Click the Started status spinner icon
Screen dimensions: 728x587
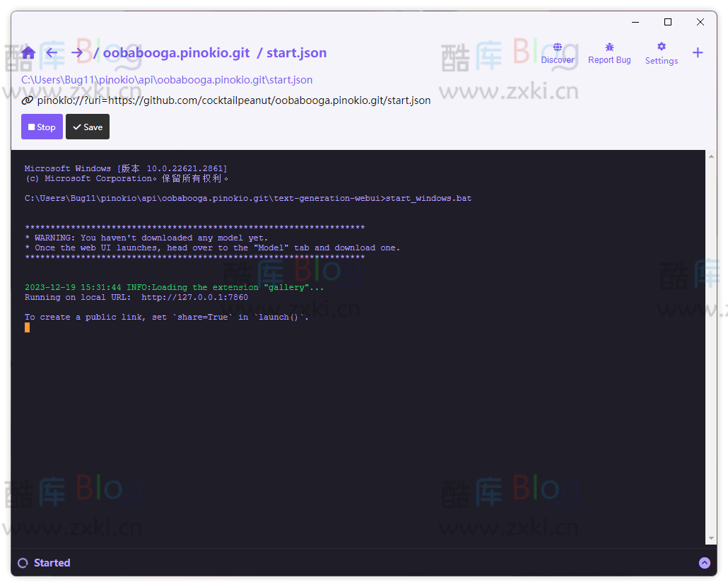pyautogui.click(x=23, y=562)
